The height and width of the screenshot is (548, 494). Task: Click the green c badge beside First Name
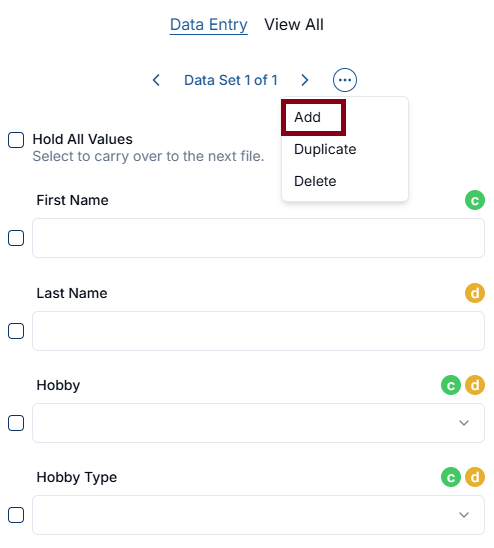474,200
